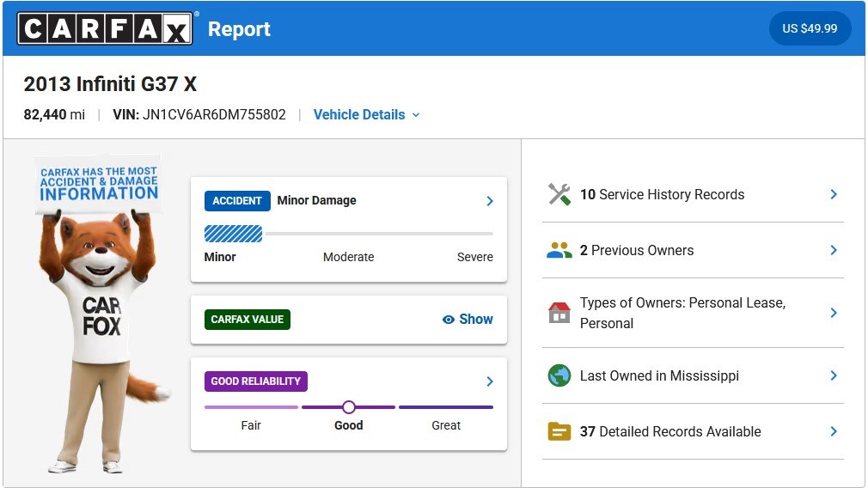The image size is (868, 488).
Task: Open 2 Previous Owners
Action: click(x=693, y=250)
